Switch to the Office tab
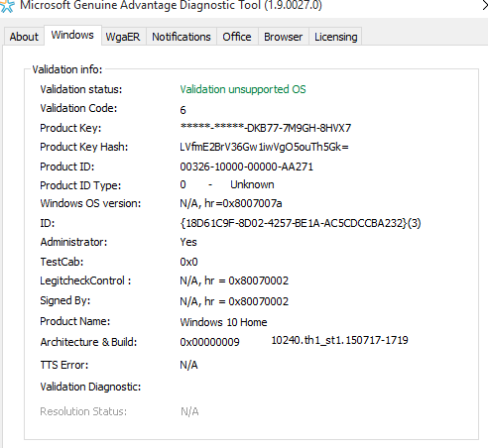This screenshot has height=448, width=488. pos(237,37)
